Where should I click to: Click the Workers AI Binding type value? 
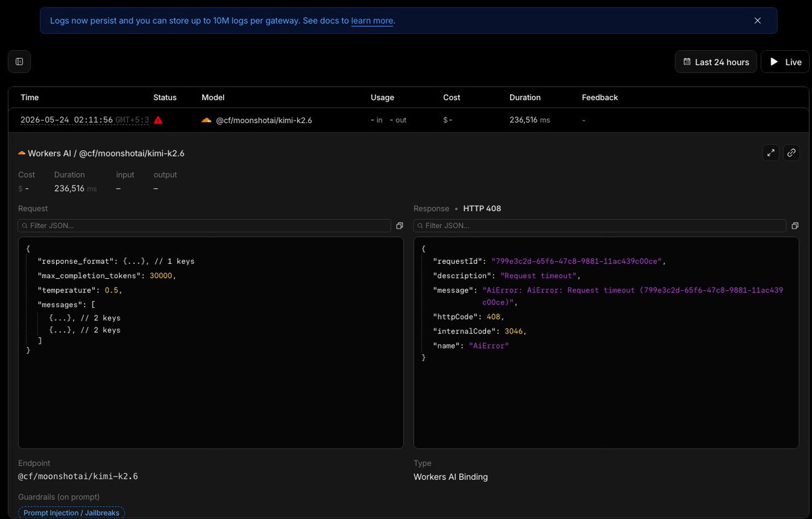(451, 476)
